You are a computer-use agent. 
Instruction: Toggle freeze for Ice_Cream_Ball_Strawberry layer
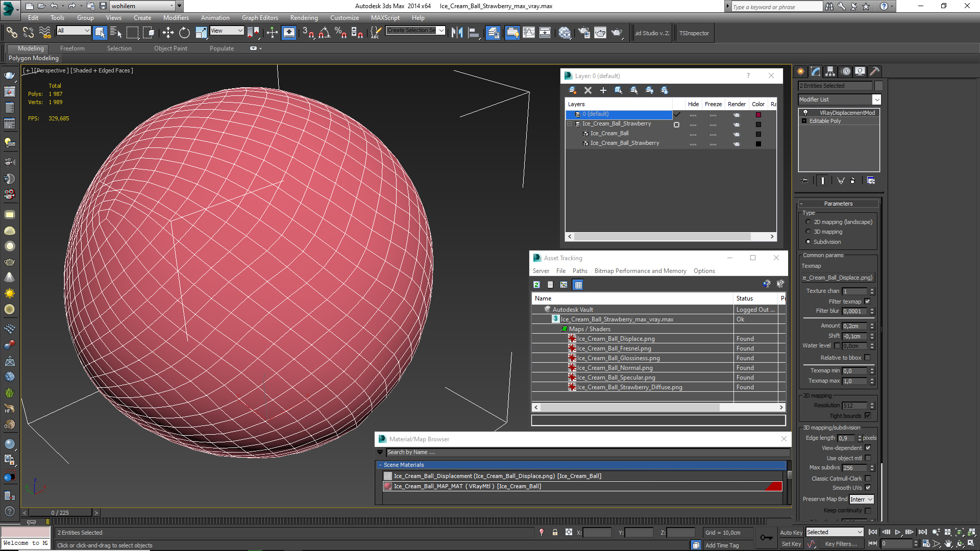click(x=713, y=124)
